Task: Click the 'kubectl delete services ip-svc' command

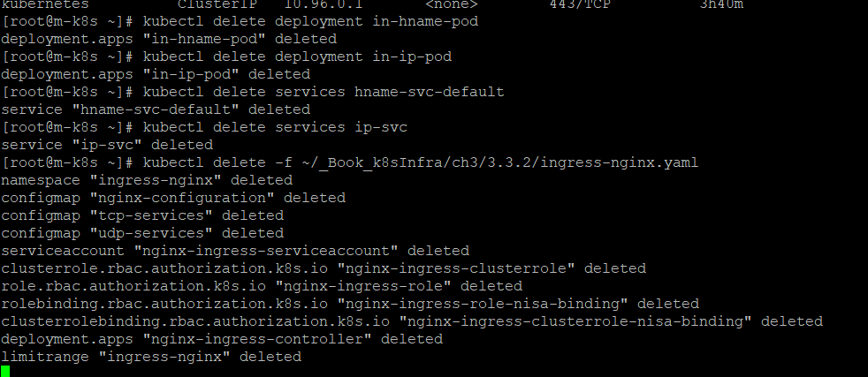Action: 275,127
